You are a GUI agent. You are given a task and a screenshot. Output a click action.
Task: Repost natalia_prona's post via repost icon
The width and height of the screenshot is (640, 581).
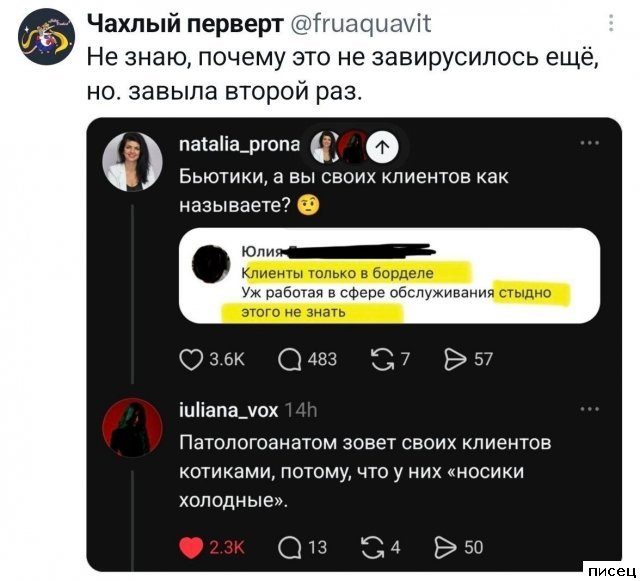(383, 360)
